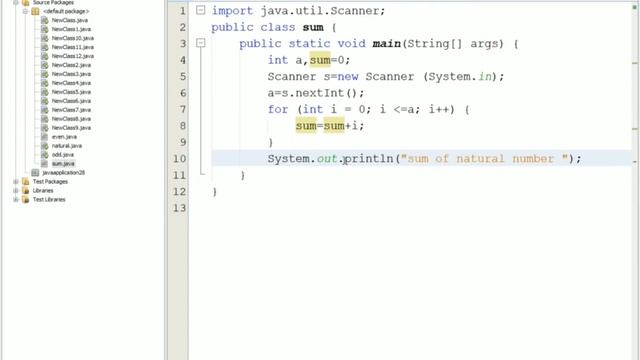Place cursor on 'Scanner' in import line
The height and width of the screenshot is (360, 640).
tap(355, 11)
